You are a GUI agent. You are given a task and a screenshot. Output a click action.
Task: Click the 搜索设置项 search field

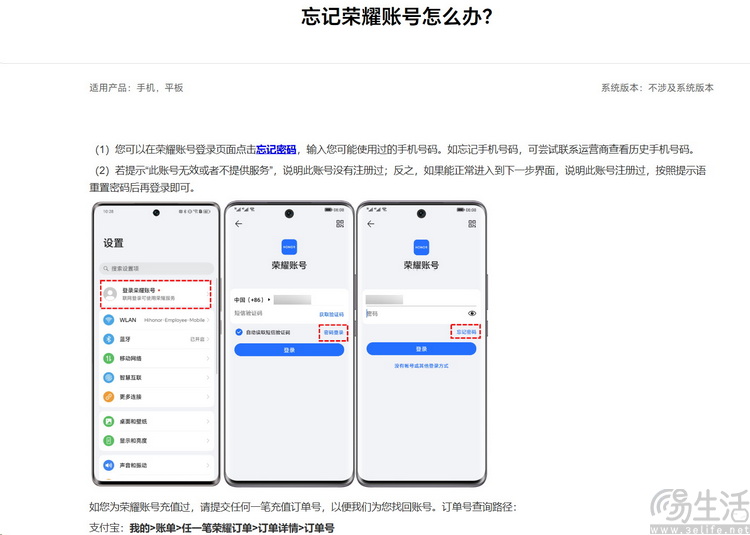(x=156, y=269)
